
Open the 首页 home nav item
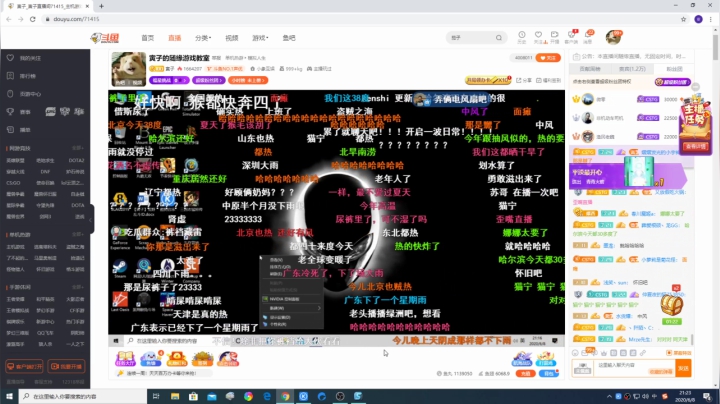point(147,38)
